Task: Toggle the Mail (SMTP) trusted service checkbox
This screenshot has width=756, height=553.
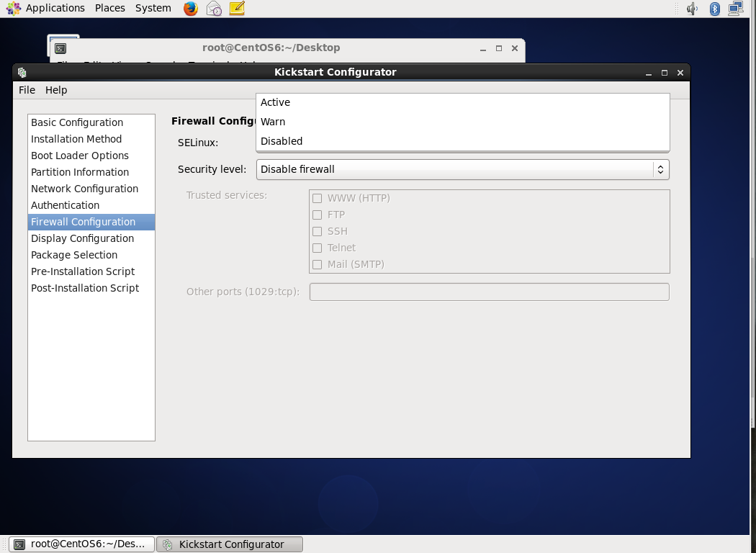Action: (318, 264)
